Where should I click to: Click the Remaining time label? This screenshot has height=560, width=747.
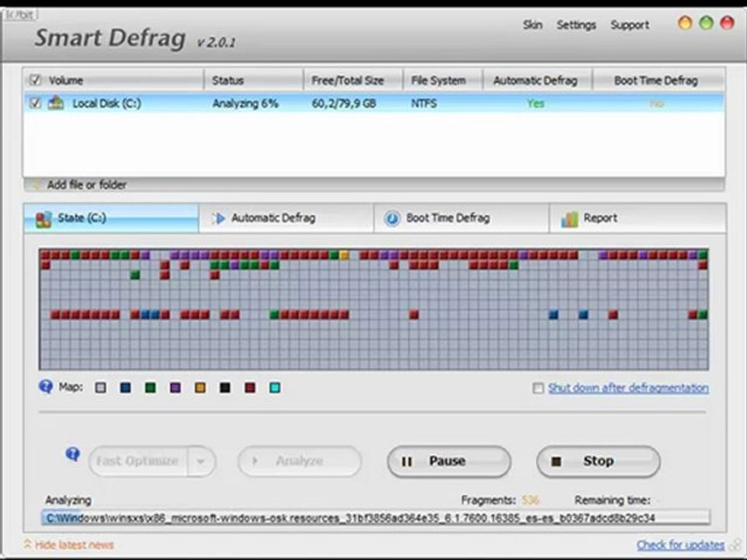612,500
